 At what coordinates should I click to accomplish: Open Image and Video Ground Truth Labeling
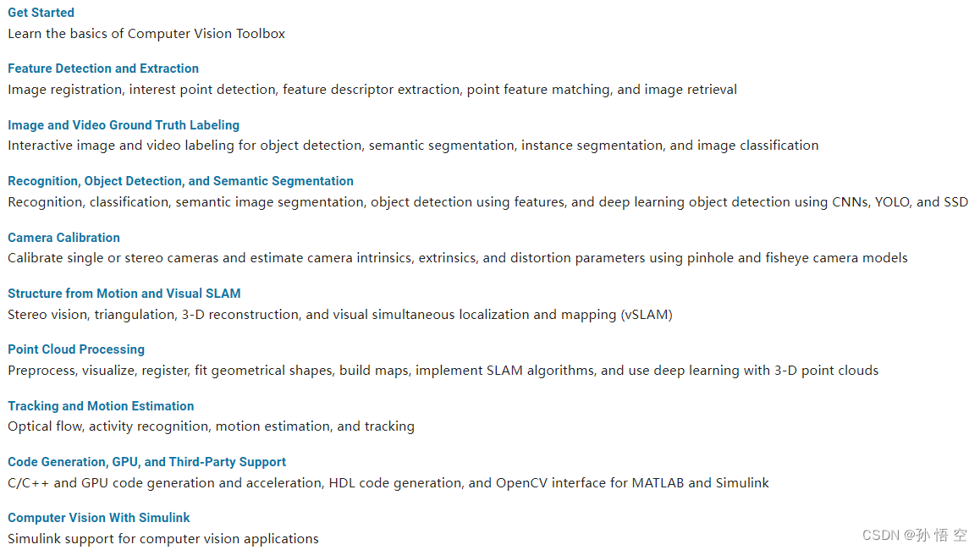click(123, 125)
